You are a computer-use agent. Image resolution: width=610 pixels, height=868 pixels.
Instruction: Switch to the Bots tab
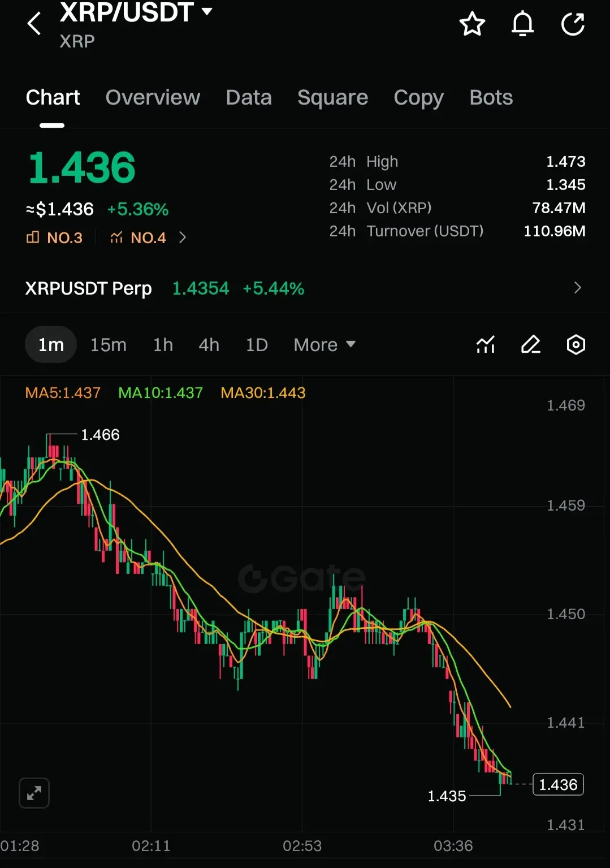point(491,97)
